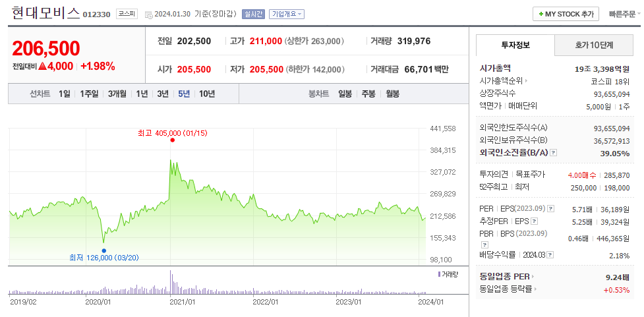Image resolution: width=644 pixels, height=317 pixels.
Task: Click arrow next to 시가총액순위
Action: click(x=527, y=81)
